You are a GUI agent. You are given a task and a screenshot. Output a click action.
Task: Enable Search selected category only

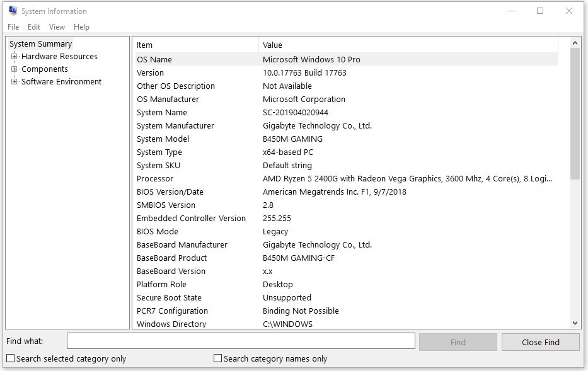click(11, 358)
